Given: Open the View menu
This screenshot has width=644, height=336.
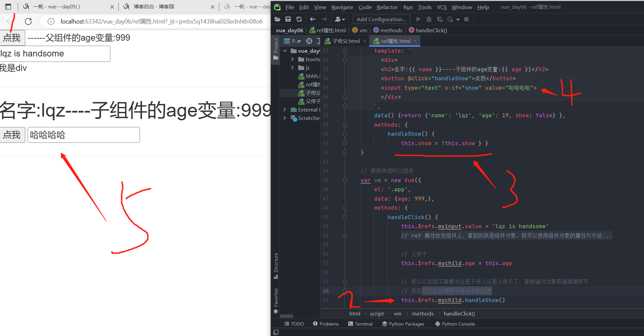Looking at the screenshot, I should (x=320, y=7).
